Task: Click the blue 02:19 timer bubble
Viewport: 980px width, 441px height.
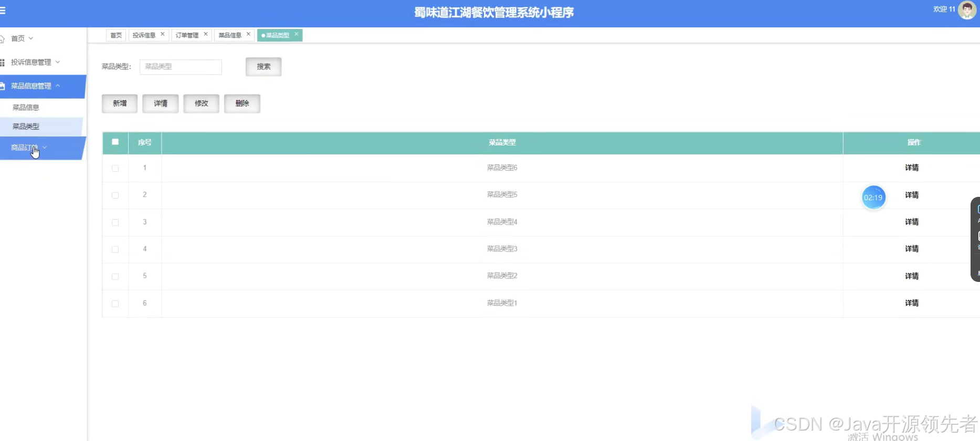Action: point(873,197)
